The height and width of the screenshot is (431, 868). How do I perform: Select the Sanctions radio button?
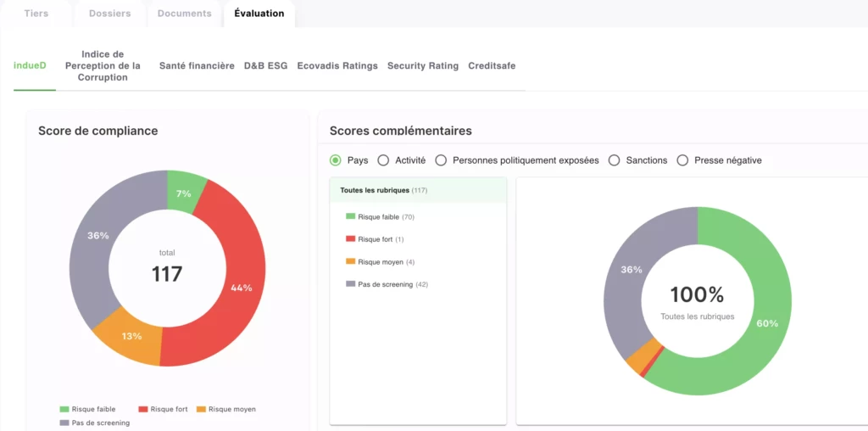click(615, 160)
